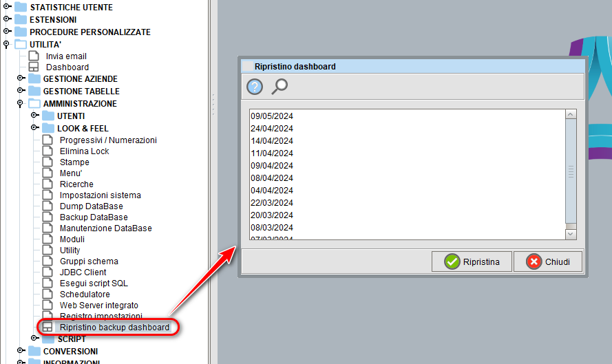This screenshot has width=612, height=364.
Task: Select Esegui script SQL item
Action: [x=94, y=283]
